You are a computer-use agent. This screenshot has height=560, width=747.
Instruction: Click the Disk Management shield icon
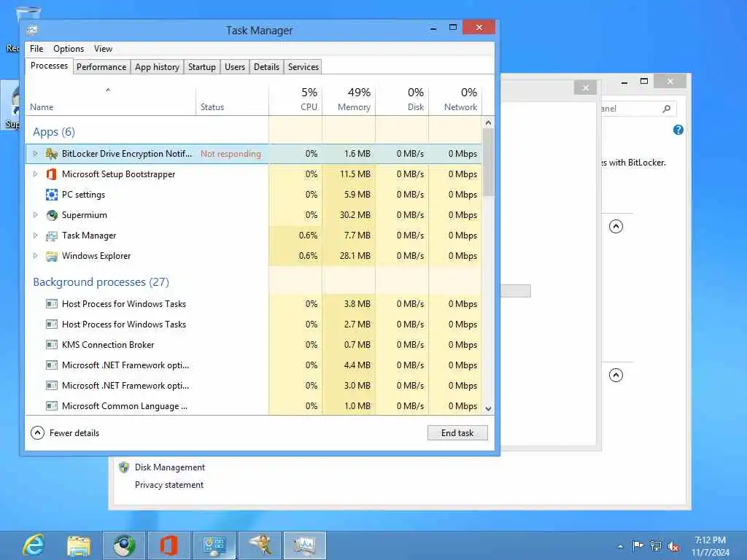[x=124, y=467]
